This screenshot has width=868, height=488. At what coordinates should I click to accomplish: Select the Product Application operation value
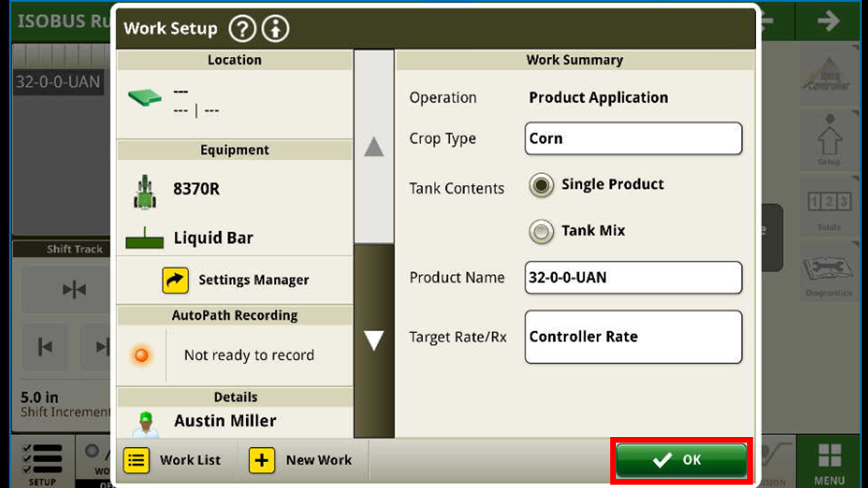[x=598, y=98]
